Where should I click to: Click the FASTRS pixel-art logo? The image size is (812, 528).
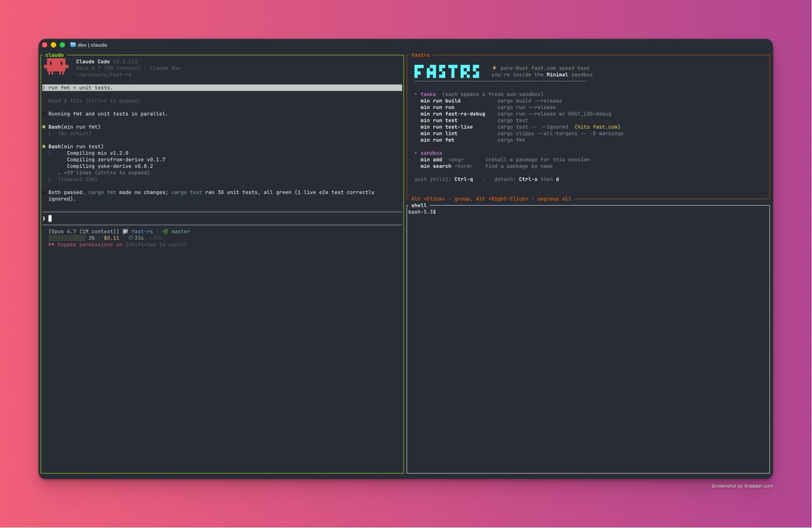coord(447,71)
